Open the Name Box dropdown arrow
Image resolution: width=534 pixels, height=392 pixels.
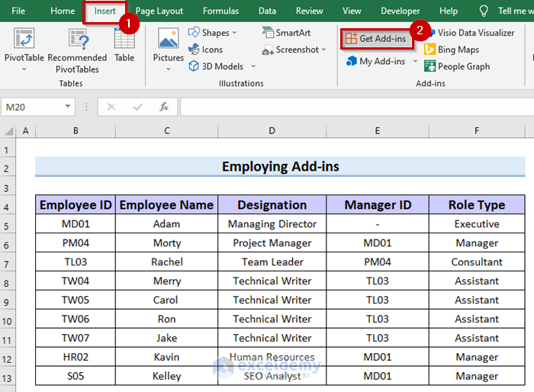(68, 108)
